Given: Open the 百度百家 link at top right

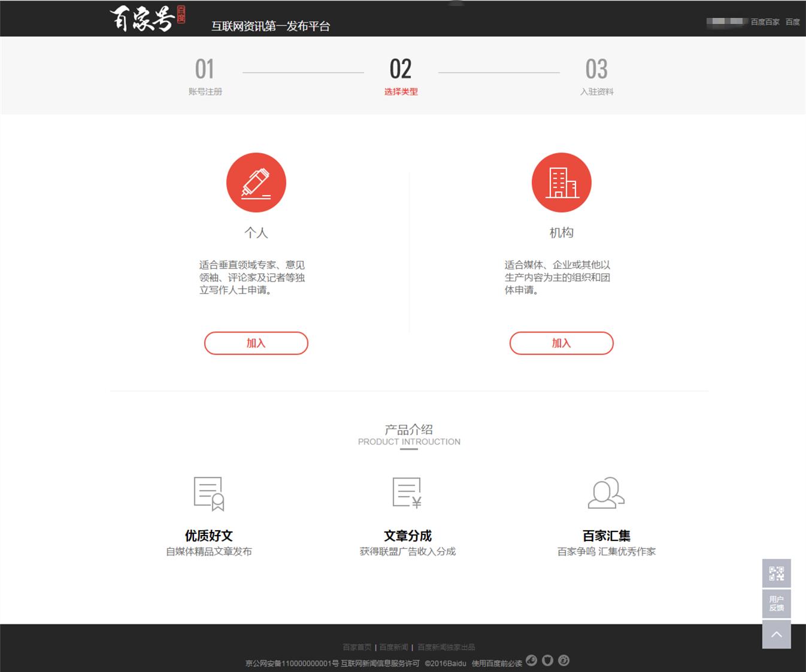Looking at the screenshot, I should (x=764, y=22).
